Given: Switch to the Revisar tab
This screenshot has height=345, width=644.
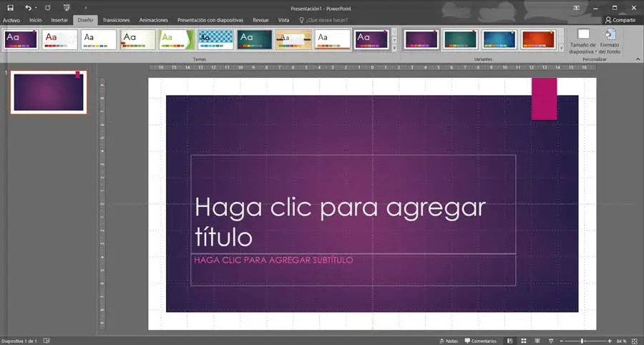Looking at the screenshot, I should point(260,20).
